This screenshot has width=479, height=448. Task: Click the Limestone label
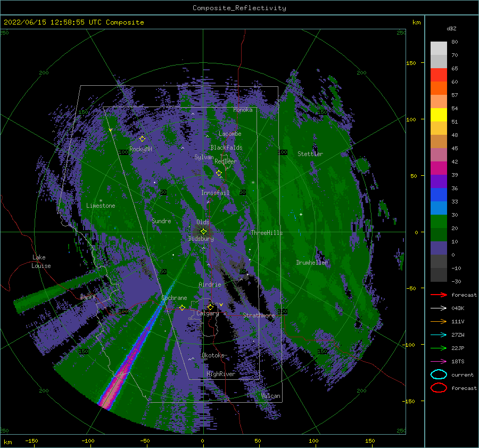pyautogui.click(x=101, y=206)
